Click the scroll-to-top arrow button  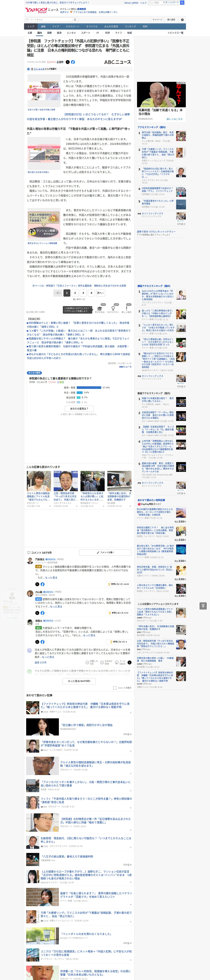point(203,606)
